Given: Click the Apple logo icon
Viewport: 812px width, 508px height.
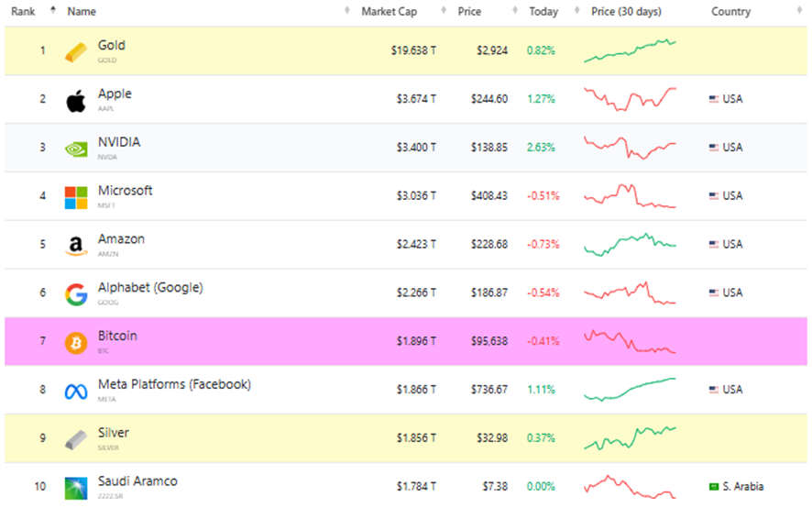Looking at the screenshot, I should pos(76,100).
